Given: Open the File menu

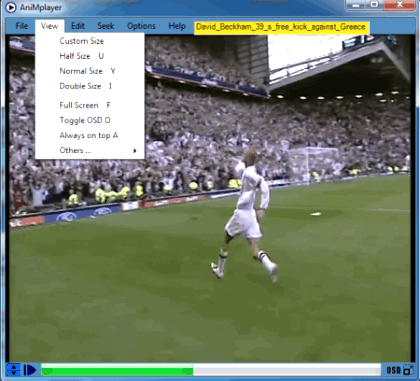Looking at the screenshot, I should click(x=22, y=26).
